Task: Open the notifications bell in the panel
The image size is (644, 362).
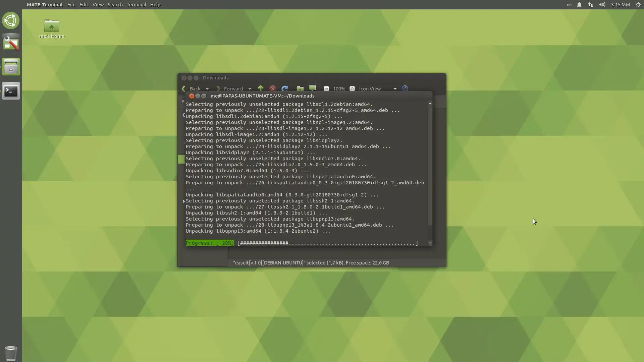Action: click(x=579, y=5)
